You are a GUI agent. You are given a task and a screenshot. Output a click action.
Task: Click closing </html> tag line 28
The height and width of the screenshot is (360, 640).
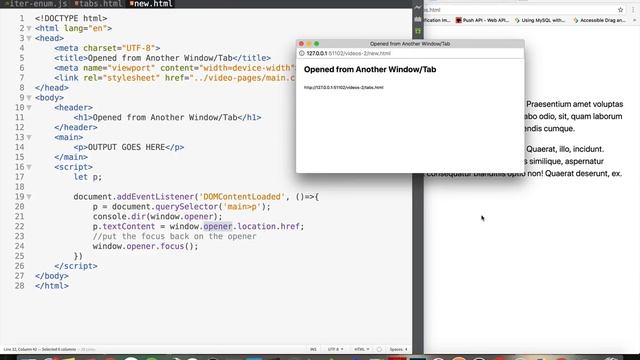[52, 286]
